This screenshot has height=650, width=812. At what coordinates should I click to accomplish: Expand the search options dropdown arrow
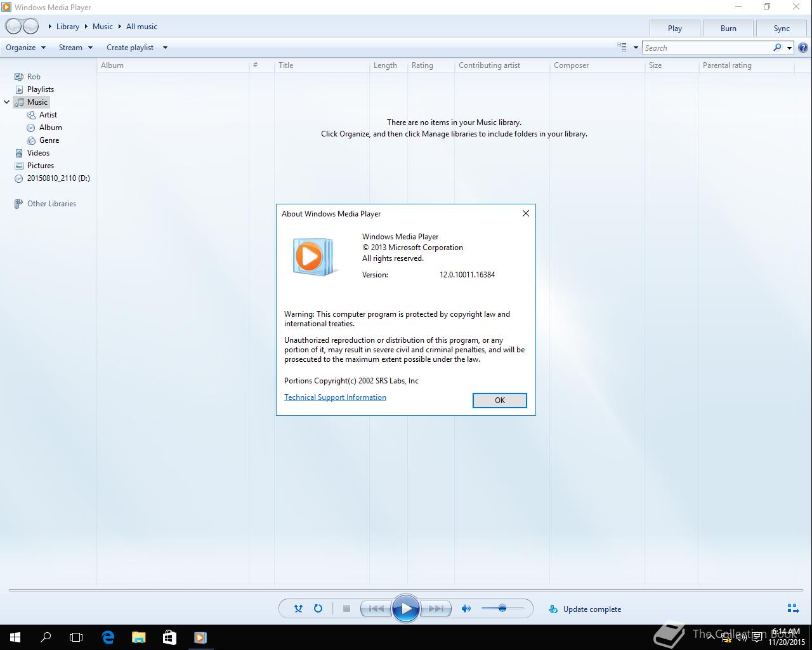pos(789,48)
